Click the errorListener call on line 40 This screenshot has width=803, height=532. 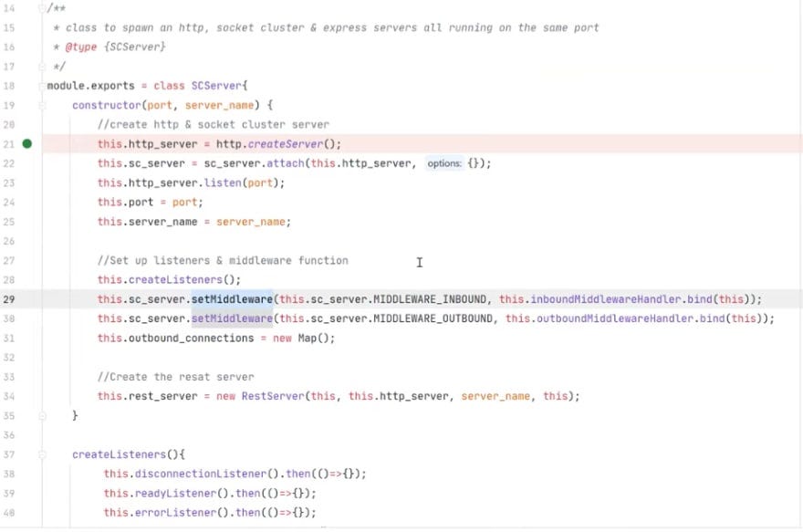(172, 512)
